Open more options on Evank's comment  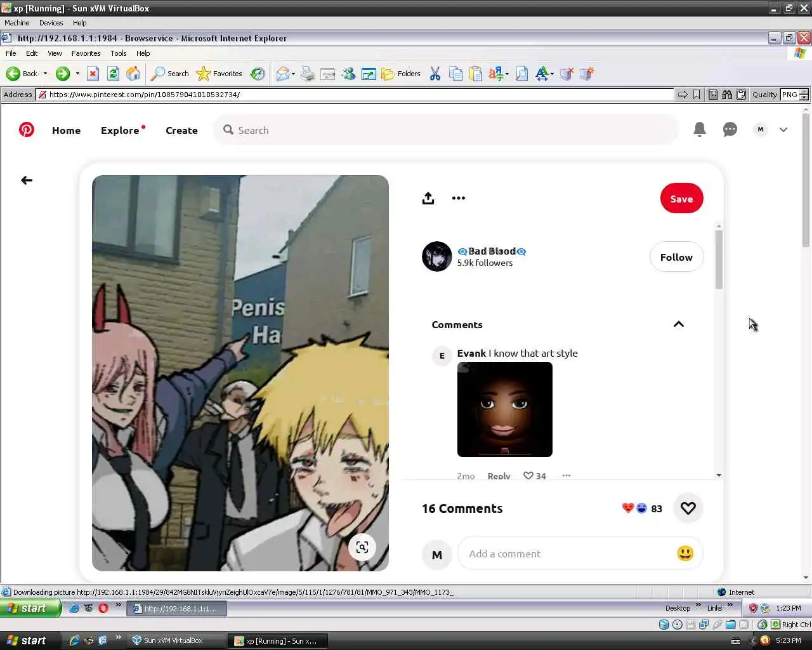(x=566, y=475)
